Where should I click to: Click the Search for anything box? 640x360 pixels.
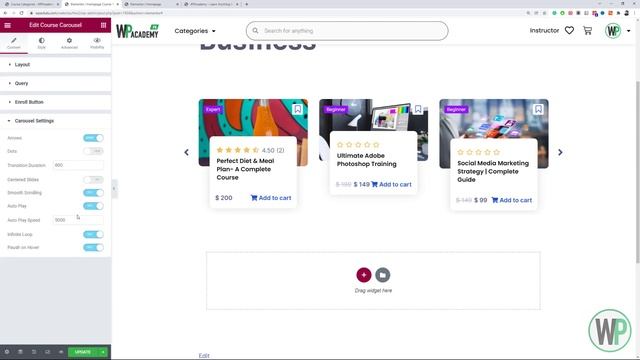tap(347, 31)
